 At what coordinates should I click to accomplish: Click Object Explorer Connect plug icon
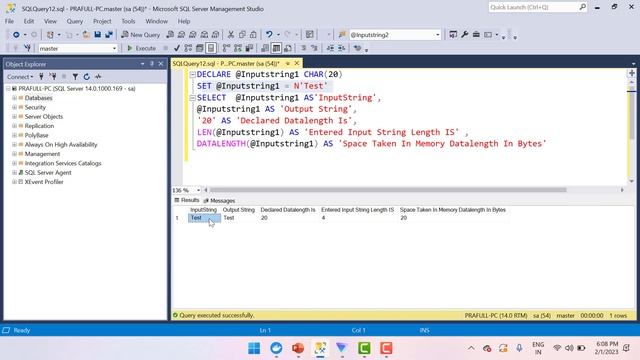tap(41, 77)
